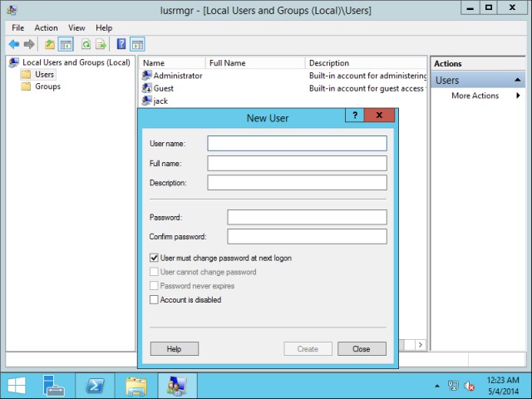Click the Up one level folder icon

50,44
